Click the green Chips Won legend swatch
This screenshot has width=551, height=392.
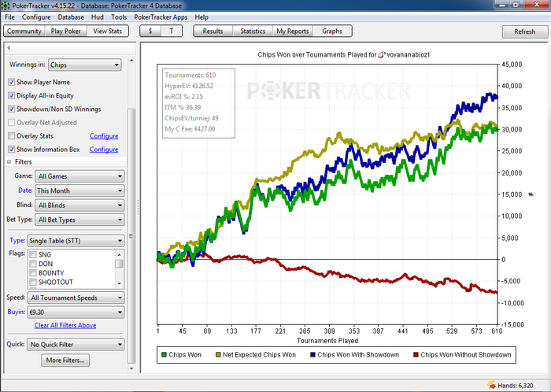point(164,355)
